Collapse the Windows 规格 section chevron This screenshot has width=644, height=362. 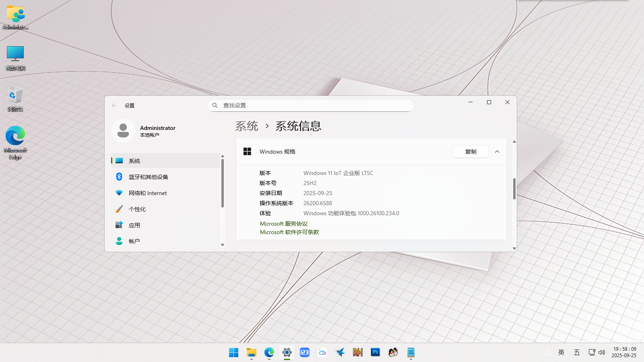pyautogui.click(x=497, y=152)
